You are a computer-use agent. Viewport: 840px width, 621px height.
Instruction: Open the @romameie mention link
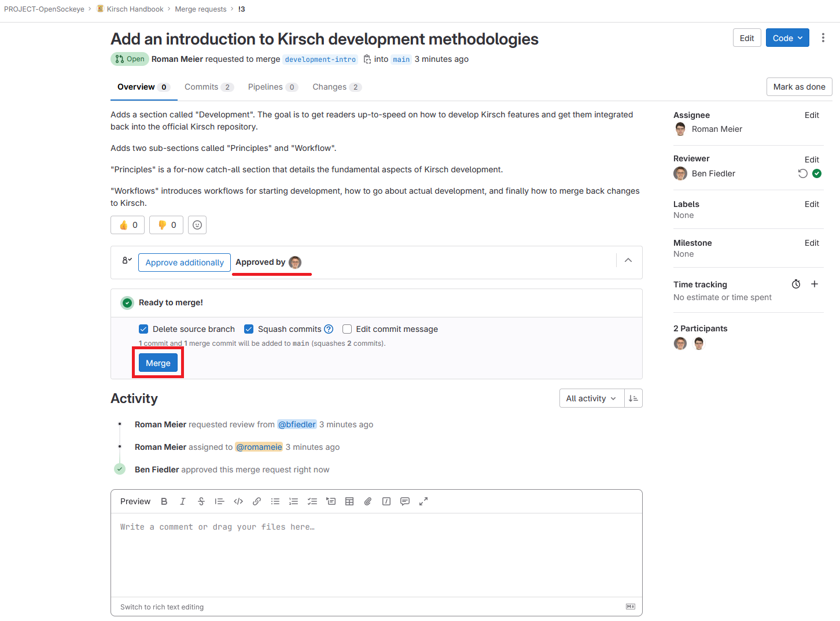click(259, 447)
